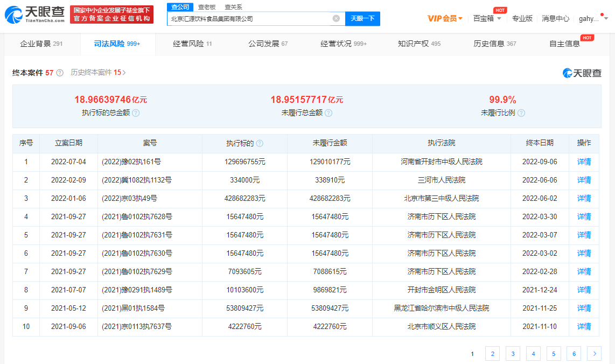Switch to 司法风险 tab
615x364 pixels.
pyautogui.click(x=117, y=44)
